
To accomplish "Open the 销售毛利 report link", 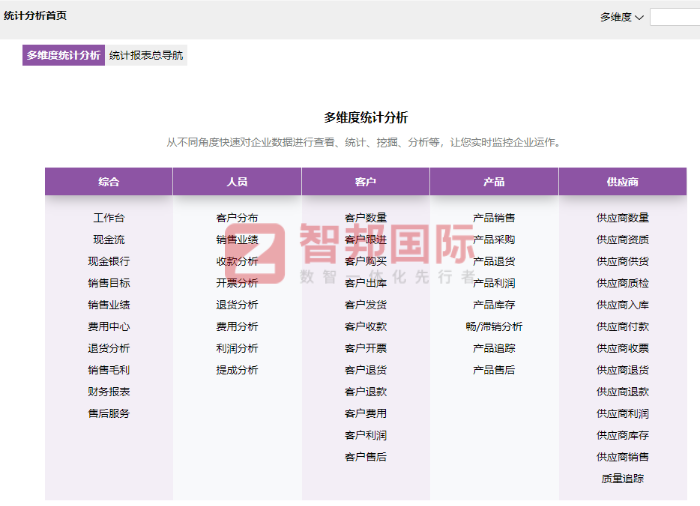I will click(x=108, y=370).
